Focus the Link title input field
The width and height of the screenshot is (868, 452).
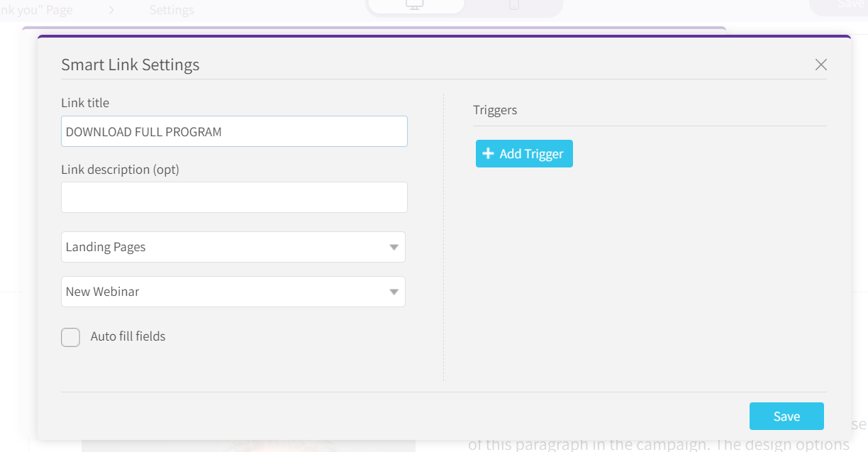pos(234,132)
